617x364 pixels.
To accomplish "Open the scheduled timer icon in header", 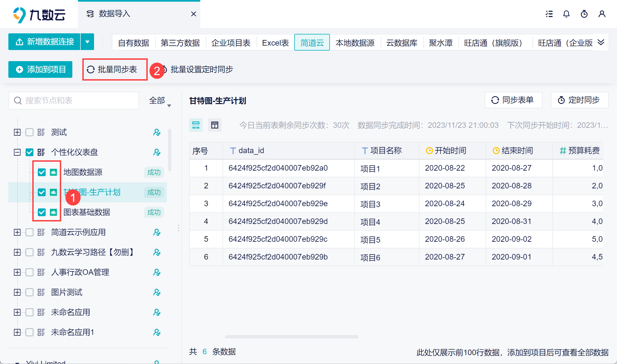I will pos(584,14).
